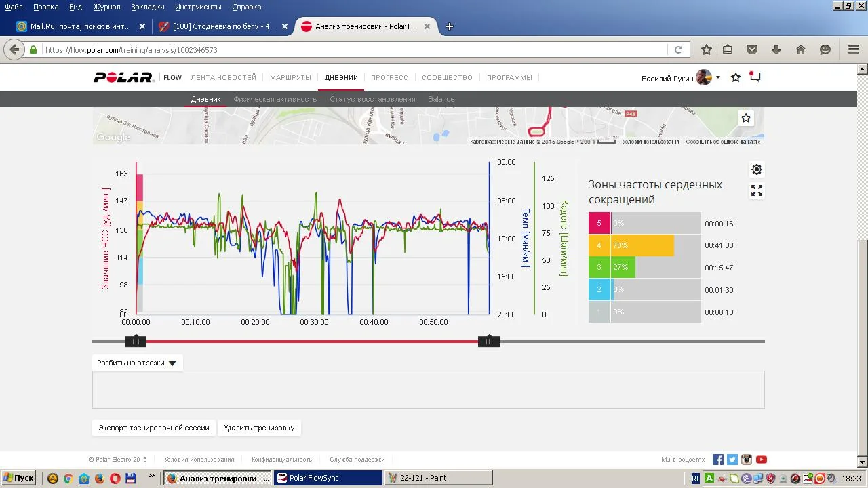Click Экспорт тренировочной сессии button
Image resolution: width=868 pixels, height=488 pixels.
[x=154, y=428]
